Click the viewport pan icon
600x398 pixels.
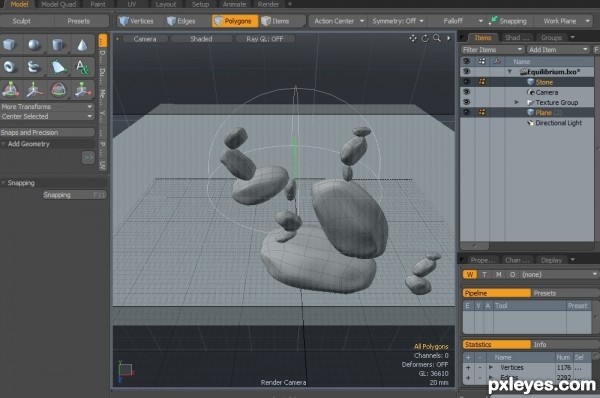[x=413, y=38]
